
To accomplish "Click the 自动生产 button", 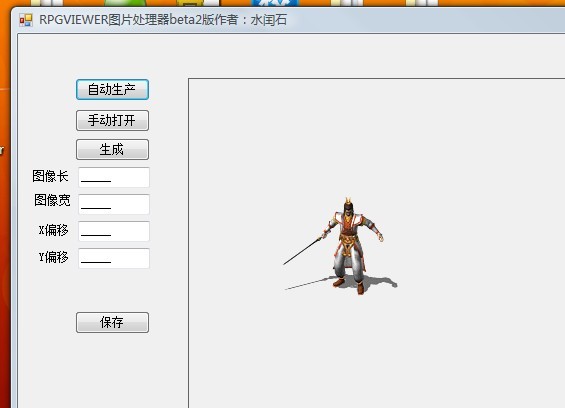I will coord(112,89).
